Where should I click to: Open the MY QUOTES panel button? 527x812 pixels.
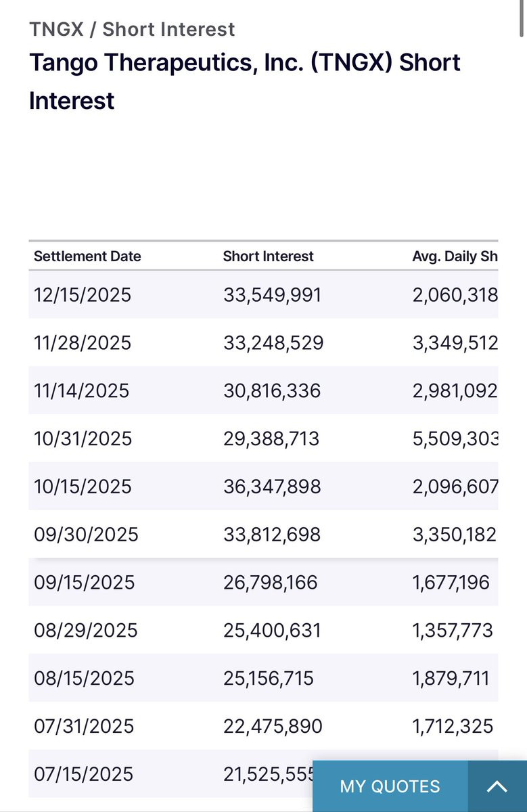[x=390, y=786]
